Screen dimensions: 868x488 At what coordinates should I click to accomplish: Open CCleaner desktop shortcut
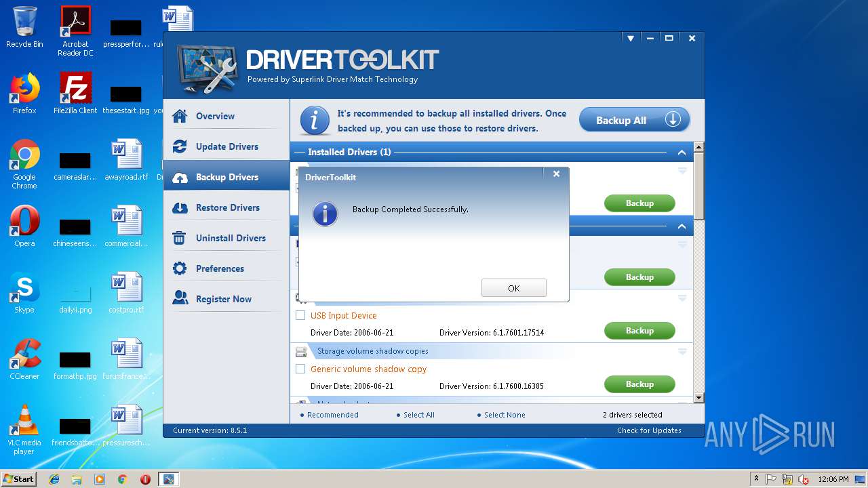tap(24, 359)
